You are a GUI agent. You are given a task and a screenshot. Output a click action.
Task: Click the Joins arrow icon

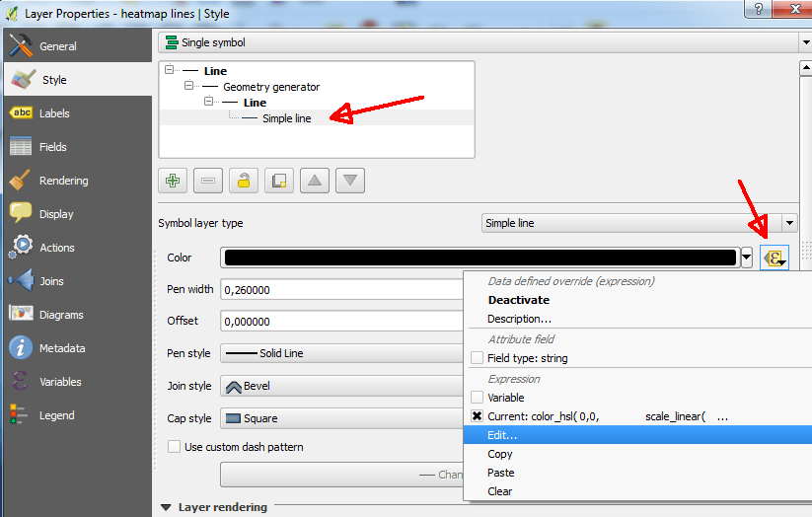coord(21,280)
